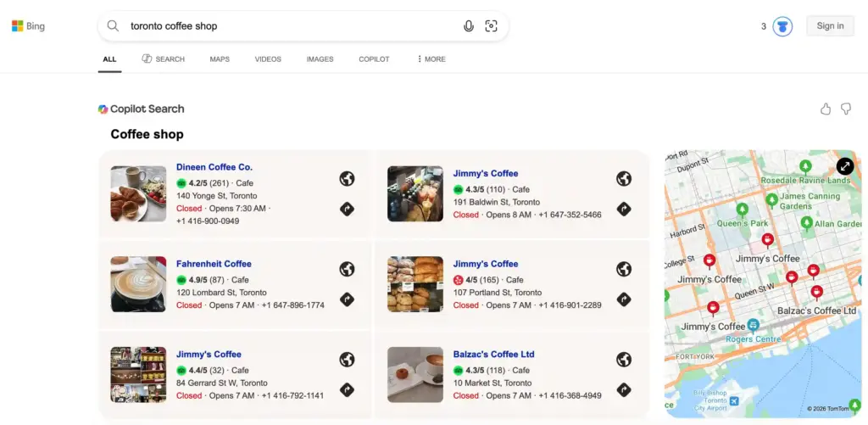Click Balzac's Coffee Ltd map label
Image resolution: width=868 pixels, height=425 pixels.
[816, 310]
